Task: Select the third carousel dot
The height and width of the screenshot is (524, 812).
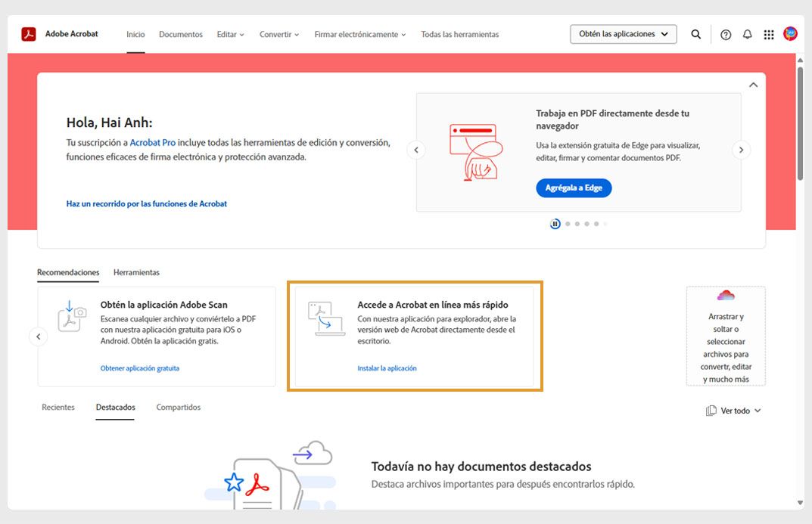Action: pos(586,223)
